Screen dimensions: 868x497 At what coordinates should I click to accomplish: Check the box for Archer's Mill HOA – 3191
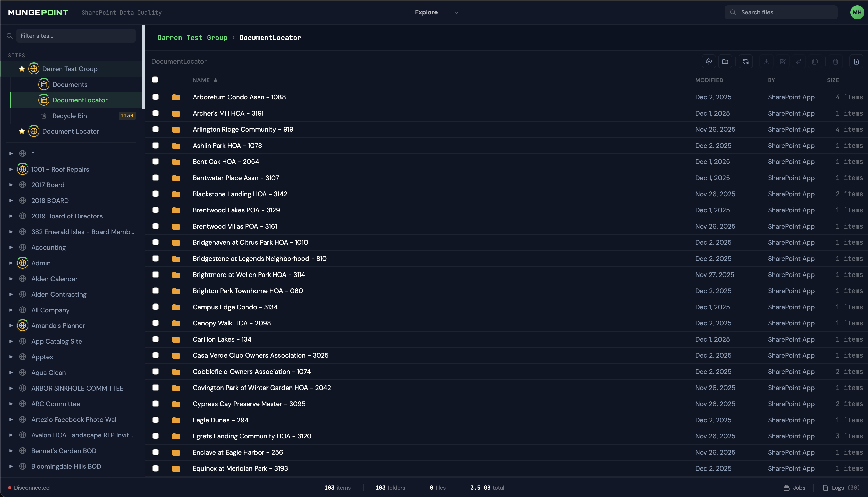tap(156, 113)
